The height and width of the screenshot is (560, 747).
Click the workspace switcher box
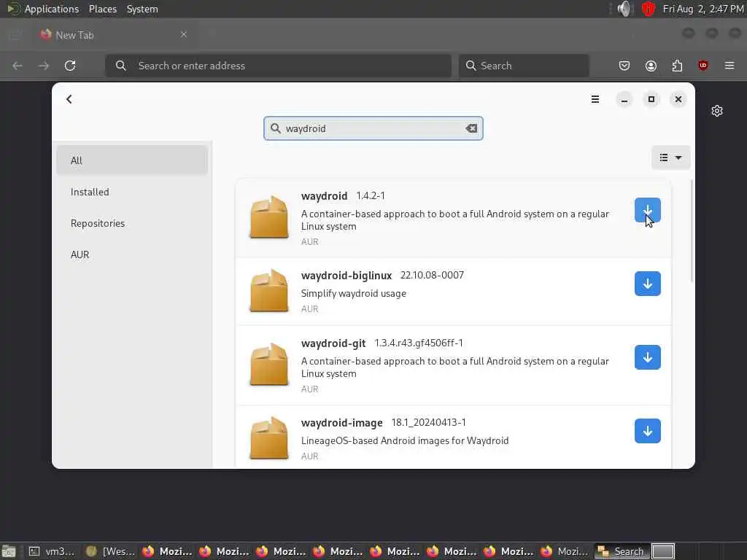663,551
